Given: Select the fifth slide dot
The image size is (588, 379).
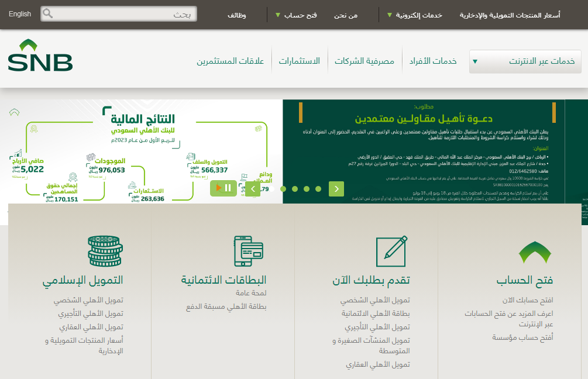Looking at the screenshot, I should click(x=318, y=189).
